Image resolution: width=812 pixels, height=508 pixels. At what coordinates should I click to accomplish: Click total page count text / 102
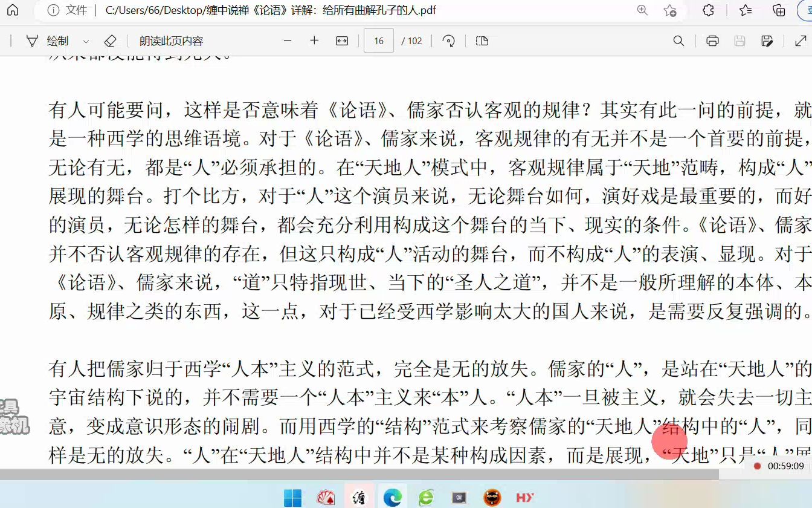click(x=412, y=41)
